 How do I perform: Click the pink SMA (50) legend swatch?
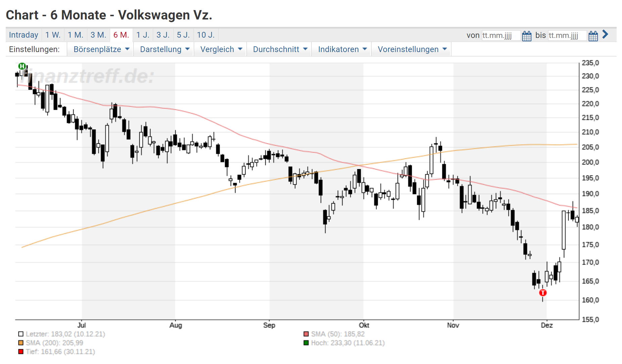(x=306, y=334)
